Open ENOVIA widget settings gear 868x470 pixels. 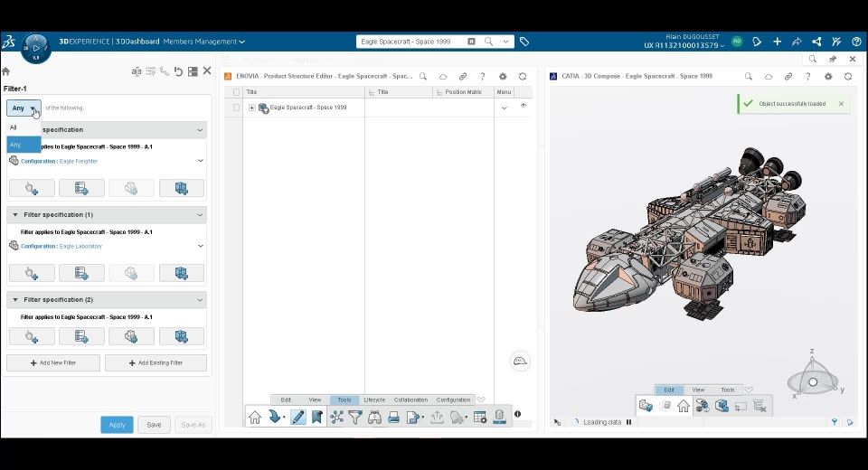503,77
